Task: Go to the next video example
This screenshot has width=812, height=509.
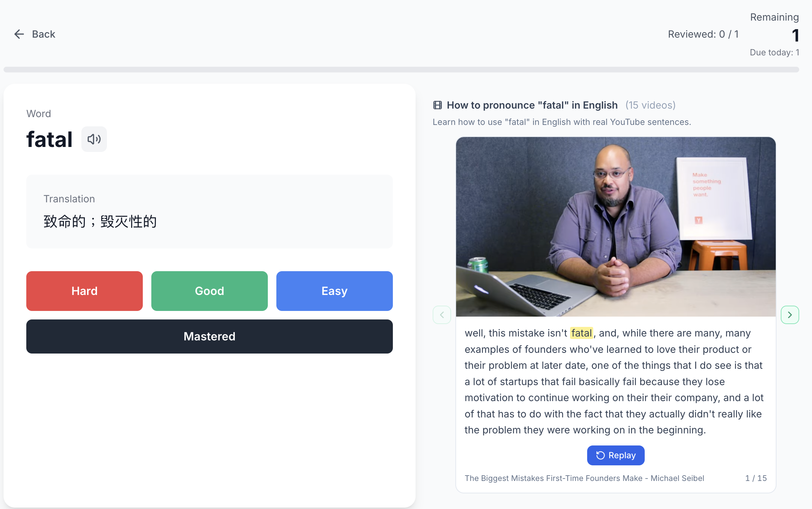Action: tap(790, 315)
